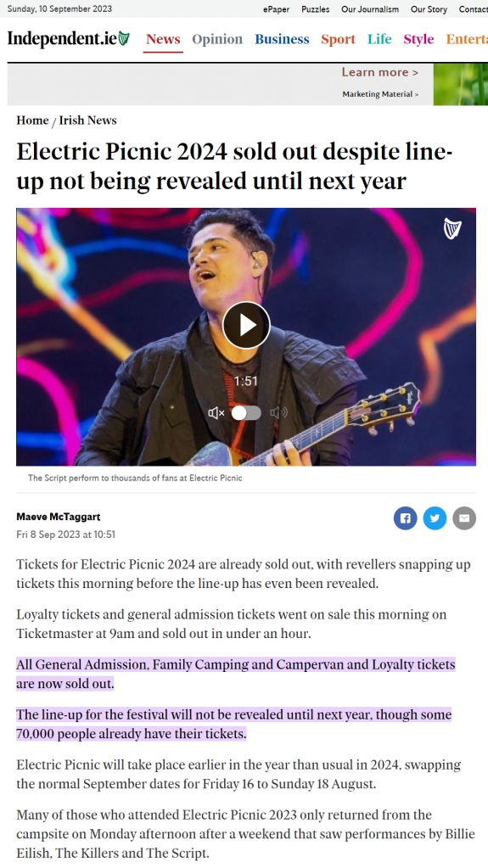Click the harp logo on video corner
488x868 pixels.
coord(452,228)
